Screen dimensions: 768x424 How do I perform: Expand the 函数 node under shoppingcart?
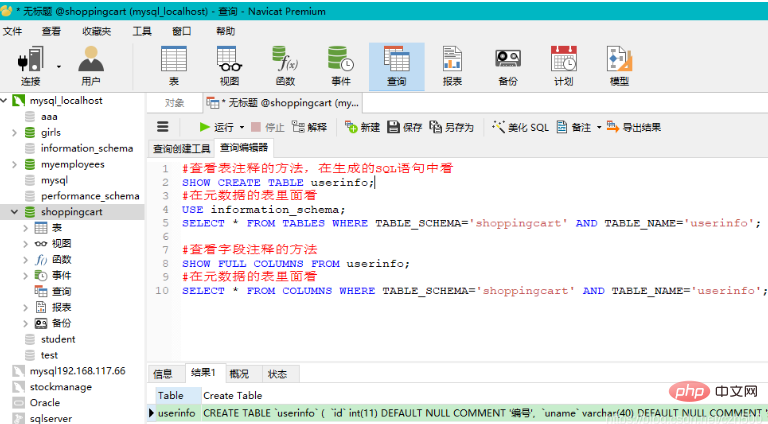pyautogui.click(x=25, y=260)
